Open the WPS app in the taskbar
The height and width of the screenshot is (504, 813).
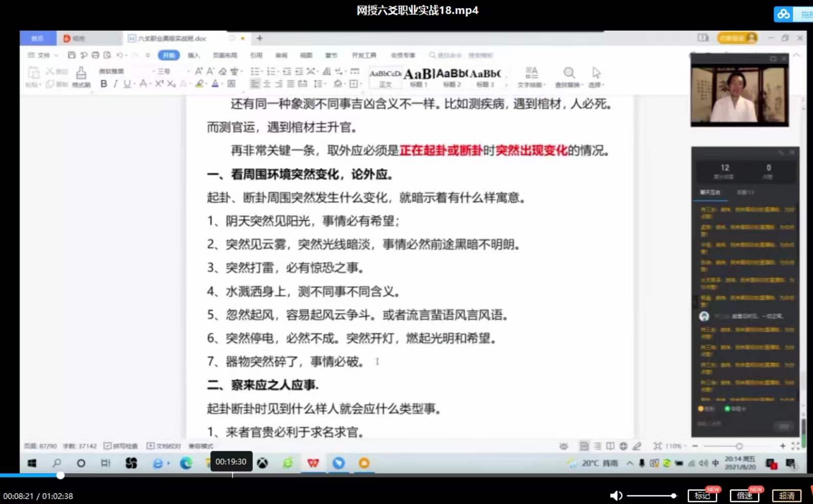(x=313, y=463)
